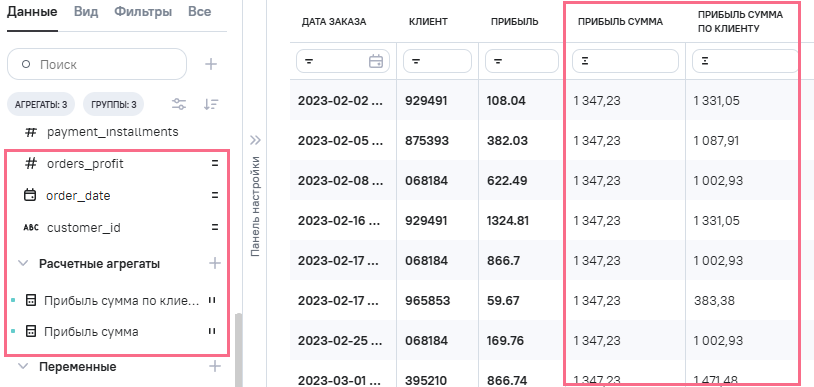The image size is (814, 387).
Task: Click the profit cell 382.03
Action: click(x=507, y=140)
